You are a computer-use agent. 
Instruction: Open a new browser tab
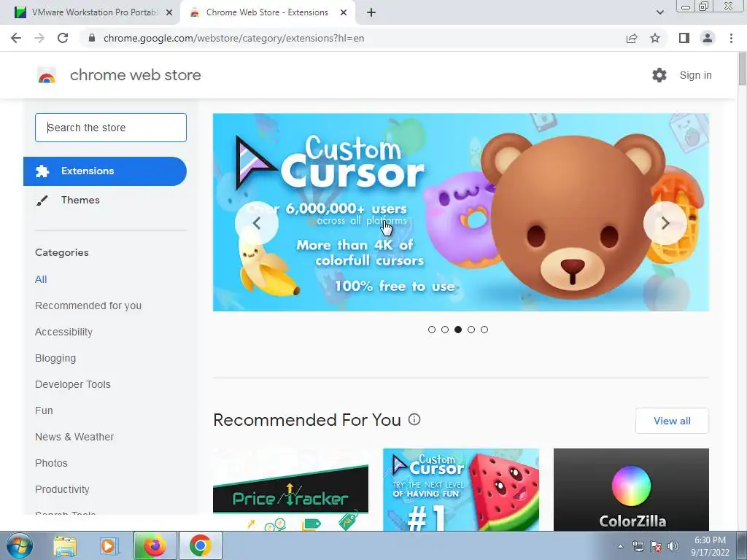click(371, 12)
